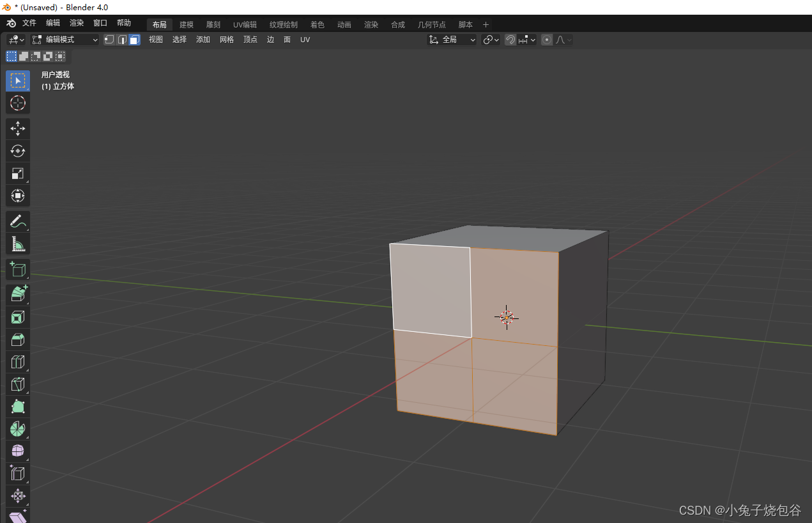Toggle proportional editing
812x523 pixels.
coord(547,40)
